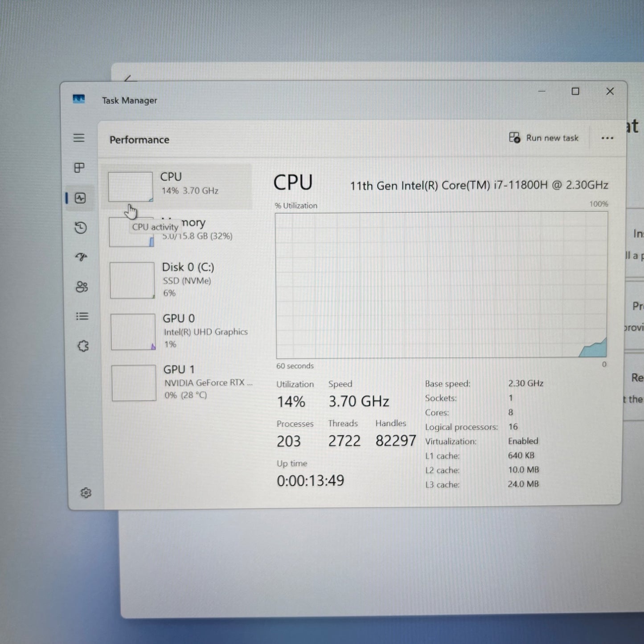Screen dimensions: 644x644
Task: Open the Startup apps page icon
Action: (x=81, y=257)
